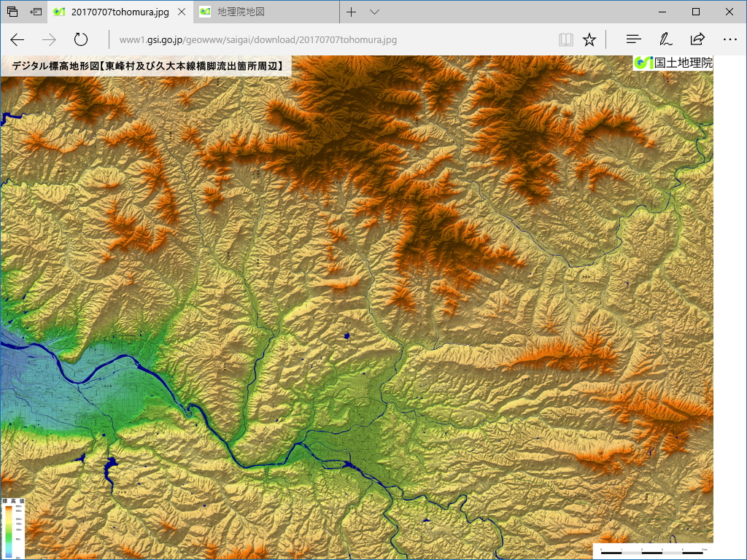The width and height of the screenshot is (747, 560).
Task: Minimize the browser window
Action: click(662, 12)
